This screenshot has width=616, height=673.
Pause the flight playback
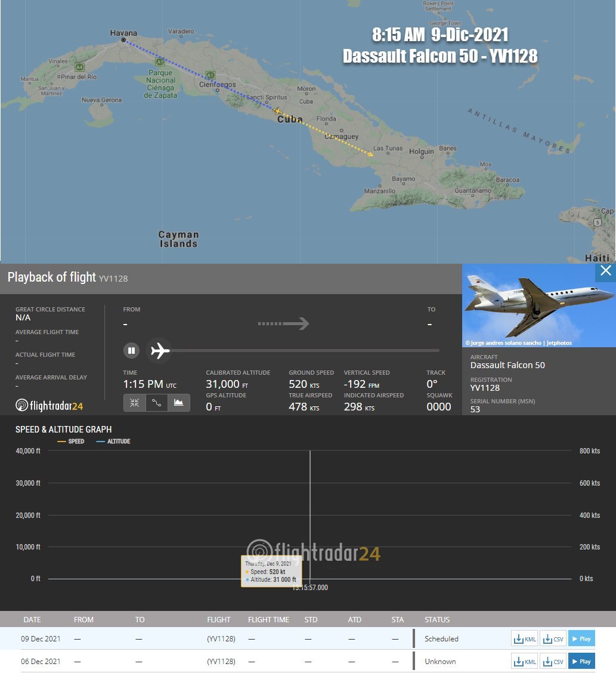[x=132, y=351]
